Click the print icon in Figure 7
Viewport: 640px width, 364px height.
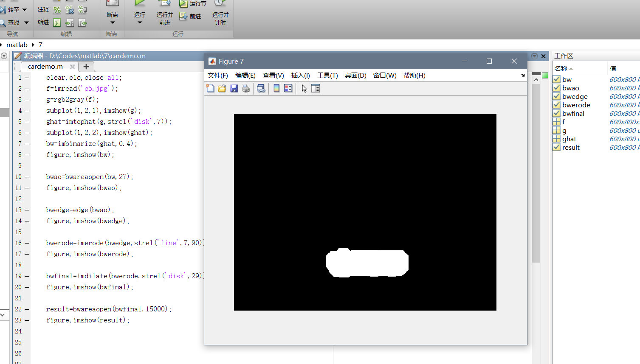246,88
